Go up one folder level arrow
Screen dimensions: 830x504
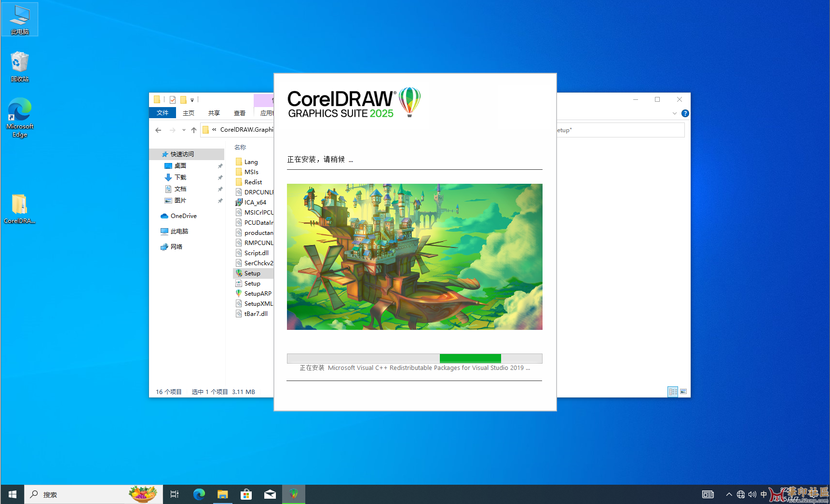coord(194,130)
